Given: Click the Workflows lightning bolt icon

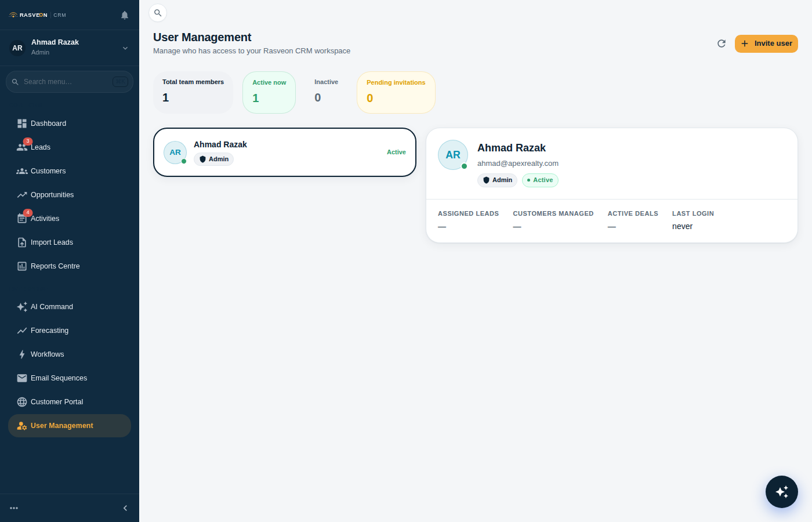Looking at the screenshot, I should click(x=22, y=354).
